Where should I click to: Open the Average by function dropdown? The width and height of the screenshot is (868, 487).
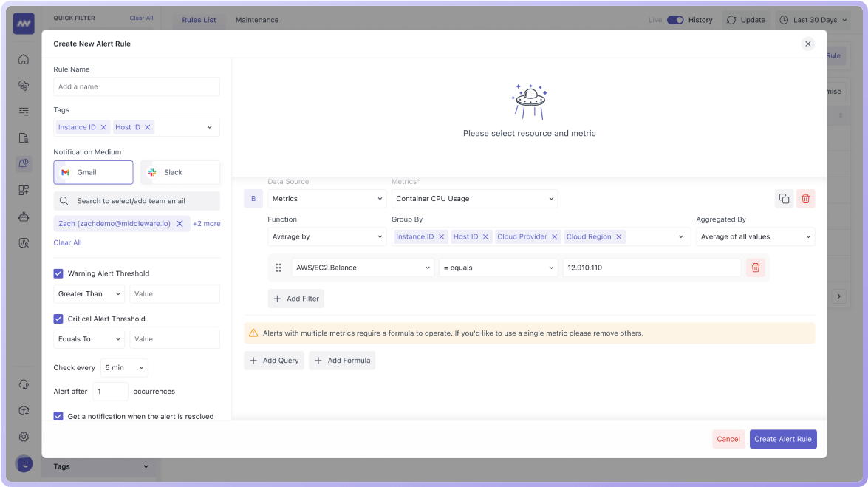point(327,236)
